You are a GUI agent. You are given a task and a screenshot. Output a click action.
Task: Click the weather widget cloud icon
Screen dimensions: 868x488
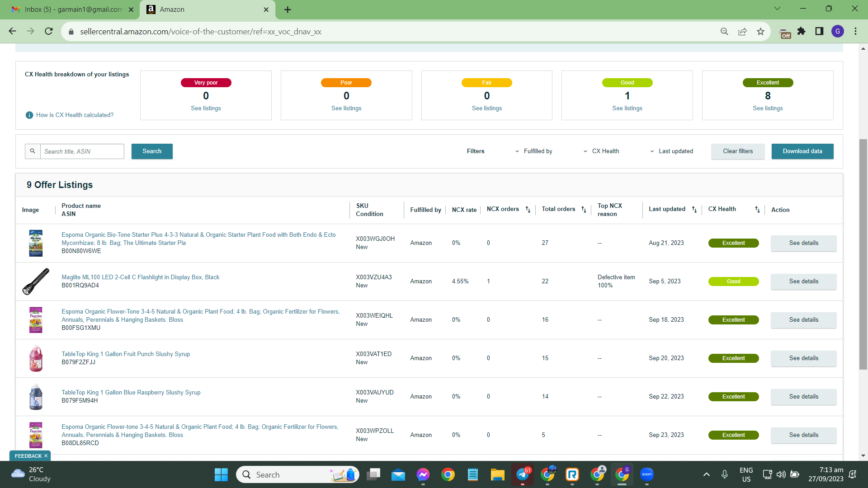(x=18, y=474)
